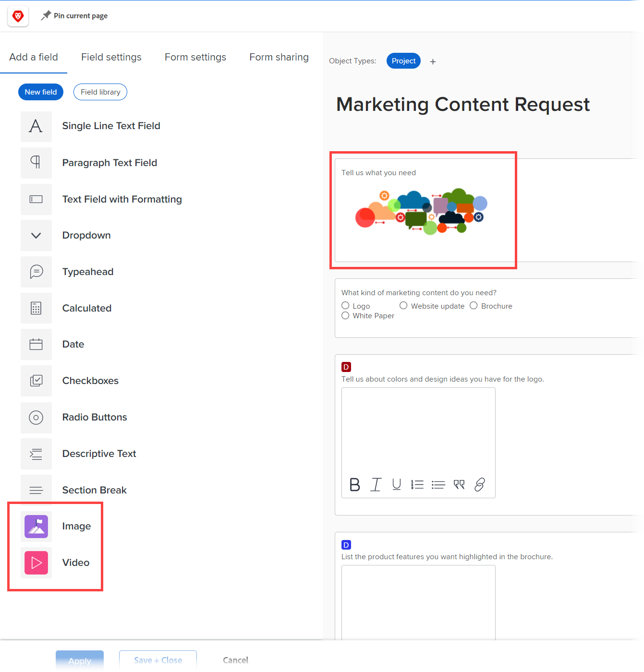Select the Brochure radio button

474,306
